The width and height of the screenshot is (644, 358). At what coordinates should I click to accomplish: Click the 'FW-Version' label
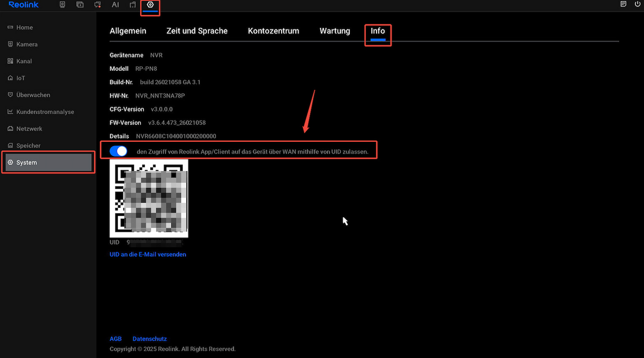(x=125, y=122)
